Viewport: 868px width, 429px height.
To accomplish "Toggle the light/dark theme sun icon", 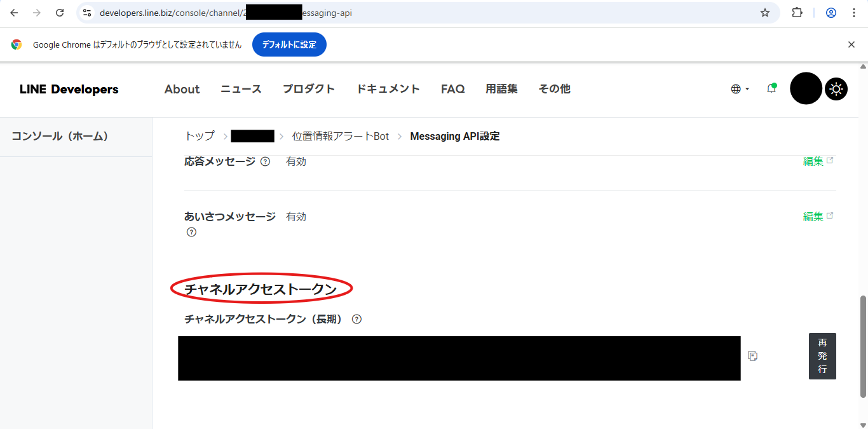I will 836,89.
